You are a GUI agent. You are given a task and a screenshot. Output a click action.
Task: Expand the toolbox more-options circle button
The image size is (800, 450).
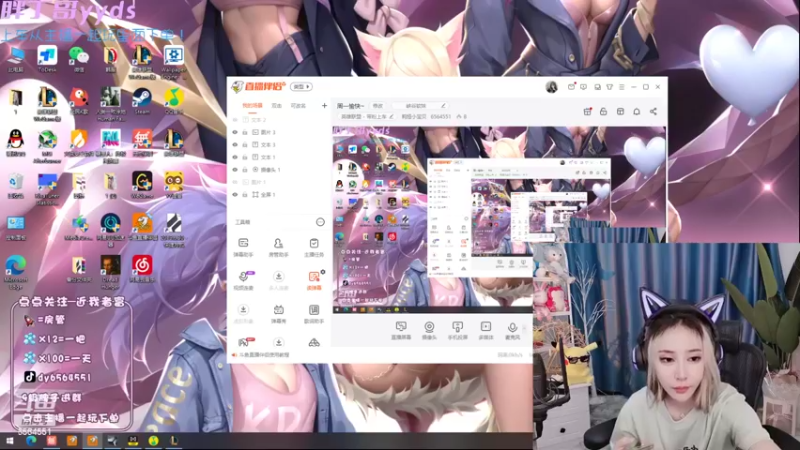pyautogui.click(x=320, y=222)
